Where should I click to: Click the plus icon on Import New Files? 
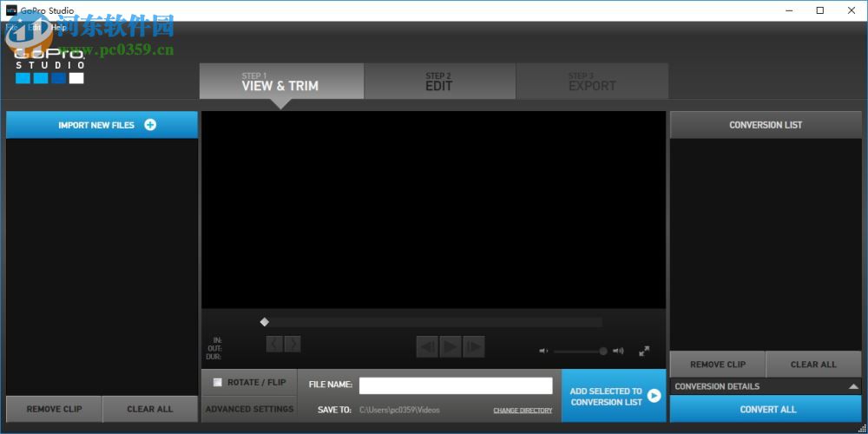(x=150, y=124)
